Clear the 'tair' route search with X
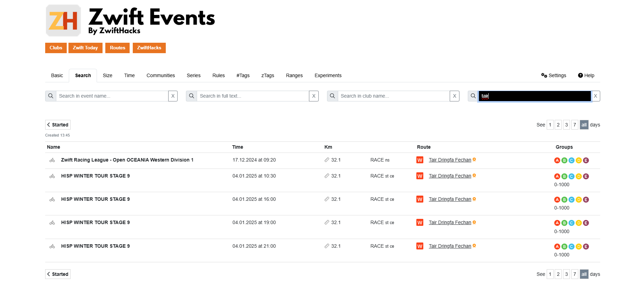Screen dimensions: 644x296 pyautogui.click(x=595, y=96)
